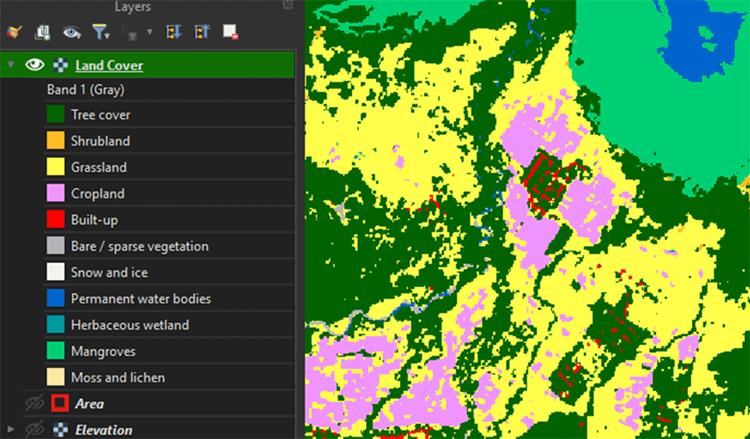Screen dimensions: 750x439
Task: Show the Area layer
Action: click(x=35, y=404)
